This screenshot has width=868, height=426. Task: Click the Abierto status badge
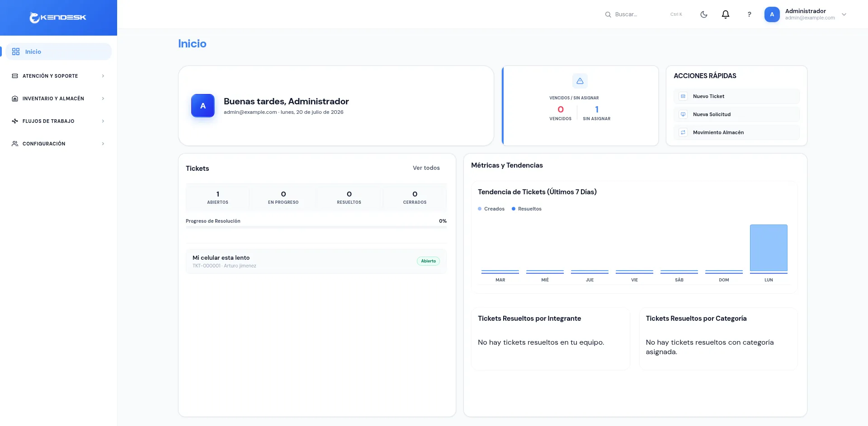(428, 261)
